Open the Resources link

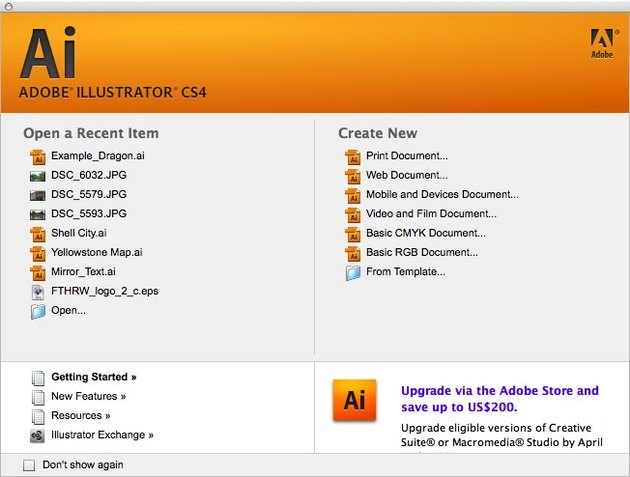pyautogui.click(x=81, y=416)
